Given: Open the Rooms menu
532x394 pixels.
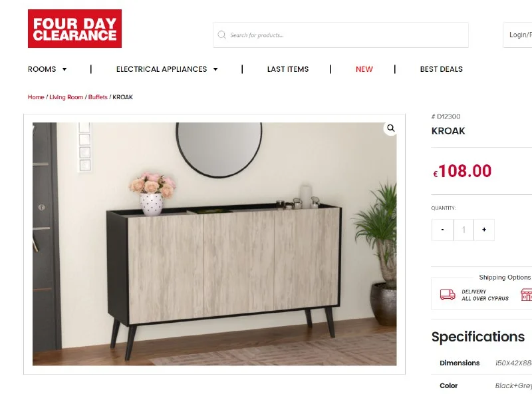Looking at the screenshot, I should tap(42, 69).
